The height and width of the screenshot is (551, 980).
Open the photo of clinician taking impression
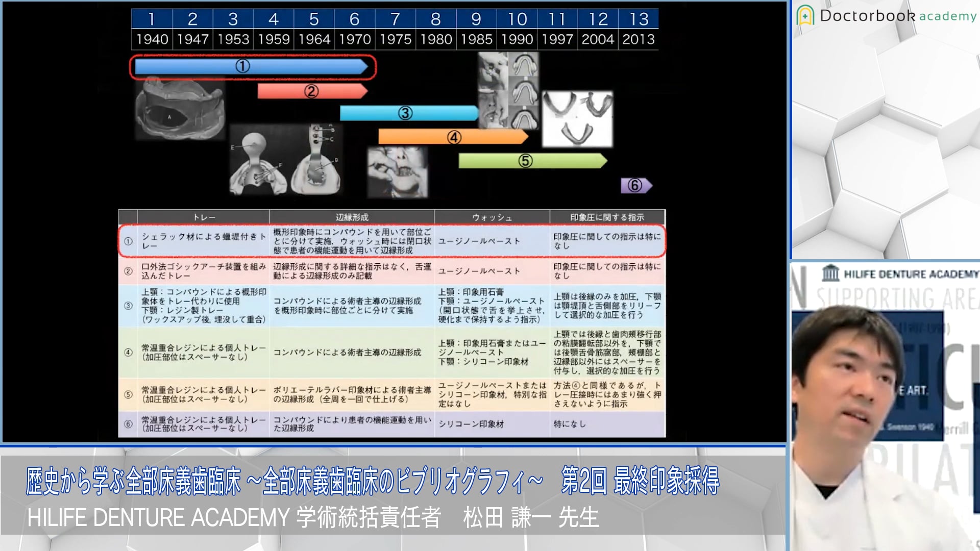[x=398, y=172]
